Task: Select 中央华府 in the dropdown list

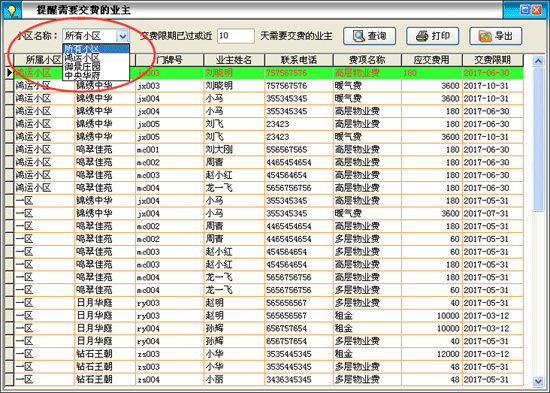Action: [x=96, y=75]
